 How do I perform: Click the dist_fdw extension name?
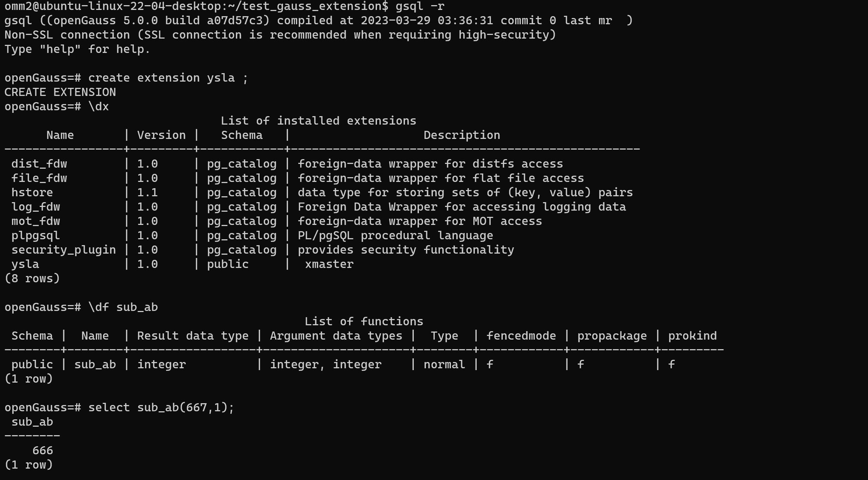click(x=39, y=164)
